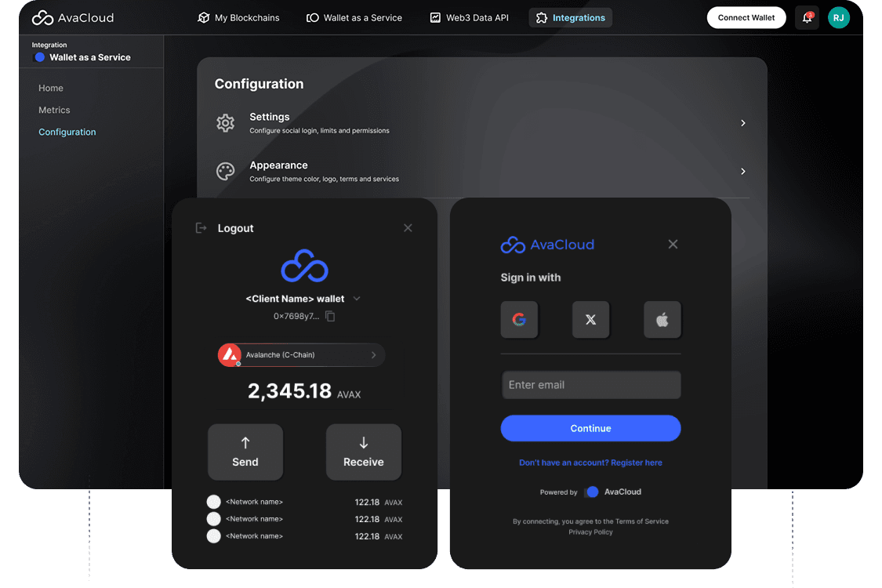This screenshot has width=882, height=588.
Task: Click the wallet address text 0x7698y7...
Action: 296,316
